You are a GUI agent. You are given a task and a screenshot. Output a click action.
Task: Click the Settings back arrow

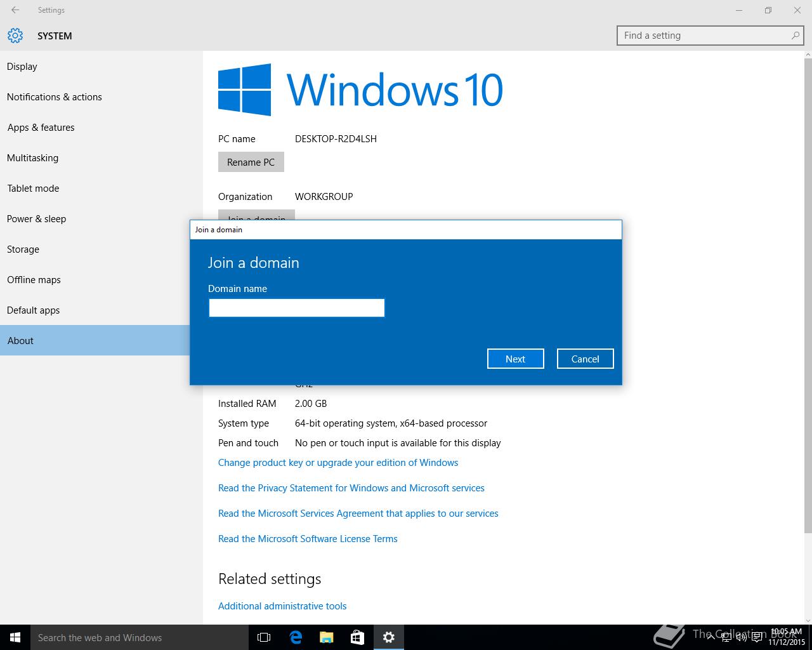(15, 10)
